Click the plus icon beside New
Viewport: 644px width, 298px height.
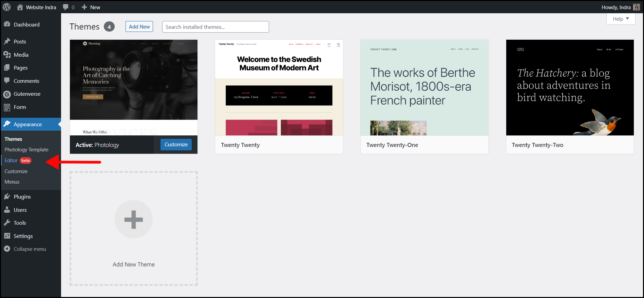(84, 7)
